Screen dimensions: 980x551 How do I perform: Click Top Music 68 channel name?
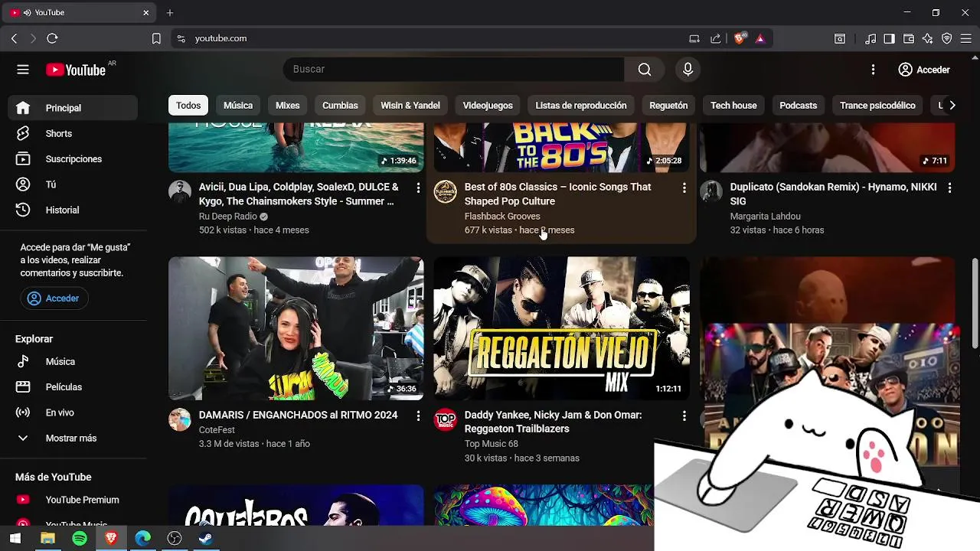coord(492,444)
